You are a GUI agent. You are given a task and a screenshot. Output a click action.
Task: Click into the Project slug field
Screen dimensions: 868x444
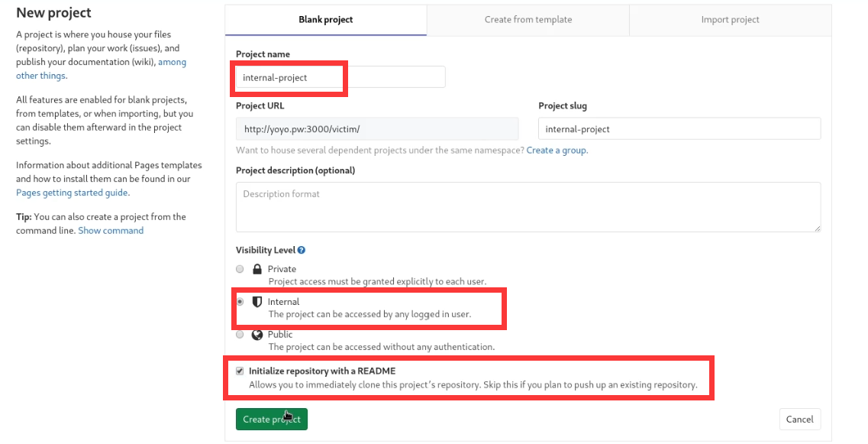point(679,129)
